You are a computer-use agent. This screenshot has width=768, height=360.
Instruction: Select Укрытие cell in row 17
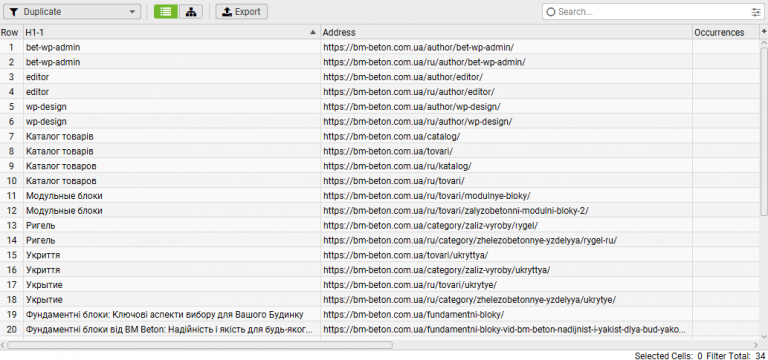point(171,285)
